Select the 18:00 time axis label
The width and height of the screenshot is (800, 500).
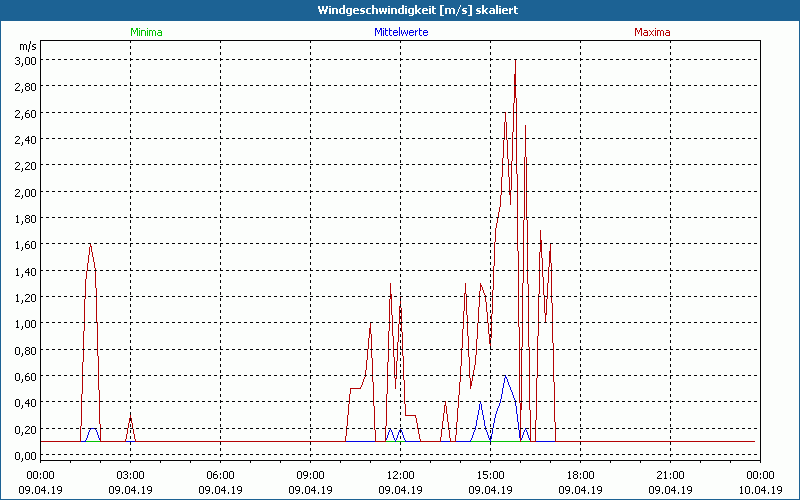tap(580, 475)
